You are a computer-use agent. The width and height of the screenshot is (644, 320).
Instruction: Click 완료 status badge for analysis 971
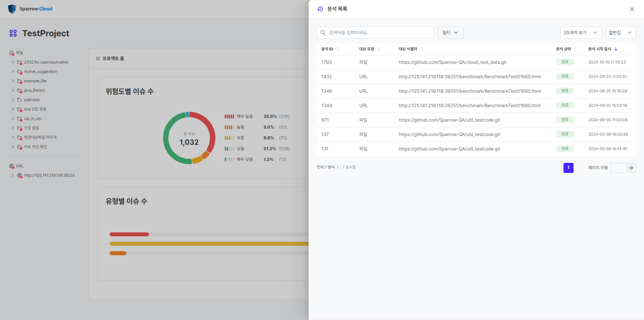(565, 120)
